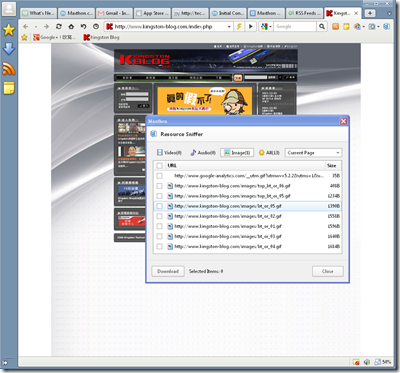Click the lightning bolt mode icon
Viewport: 400px width, 373px height.
(239, 27)
